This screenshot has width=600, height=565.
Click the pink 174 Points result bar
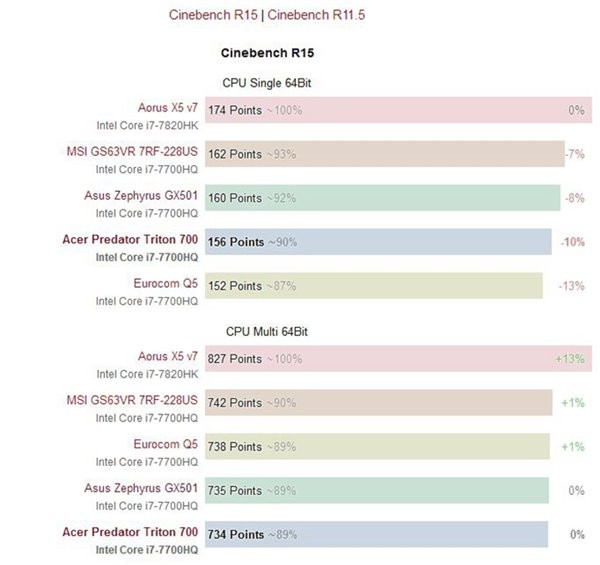click(398, 110)
